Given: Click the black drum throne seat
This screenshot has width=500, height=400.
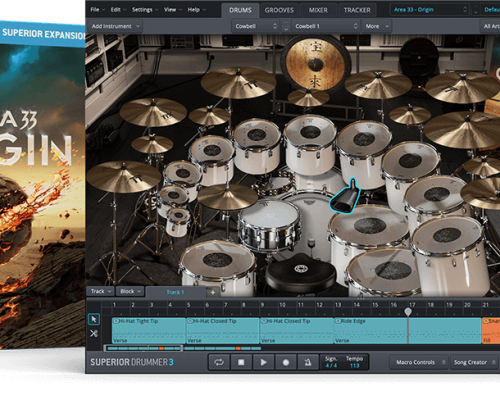Looking at the screenshot, I should tap(301, 273).
